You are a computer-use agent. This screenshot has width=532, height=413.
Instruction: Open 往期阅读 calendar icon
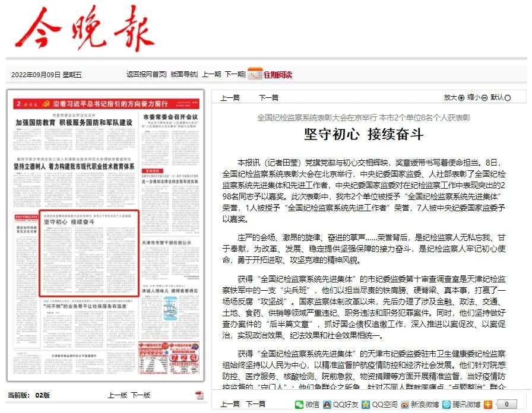click(x=255, y=74)
